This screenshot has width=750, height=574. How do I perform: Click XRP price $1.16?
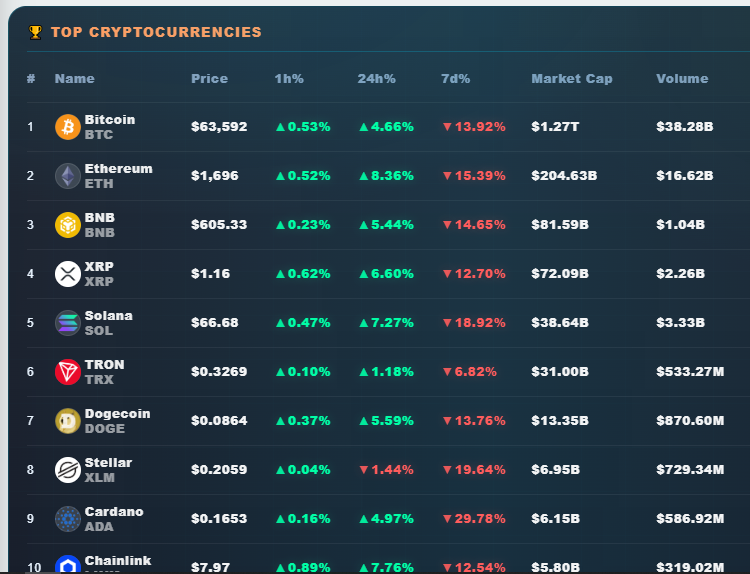[x=210, y=274]
